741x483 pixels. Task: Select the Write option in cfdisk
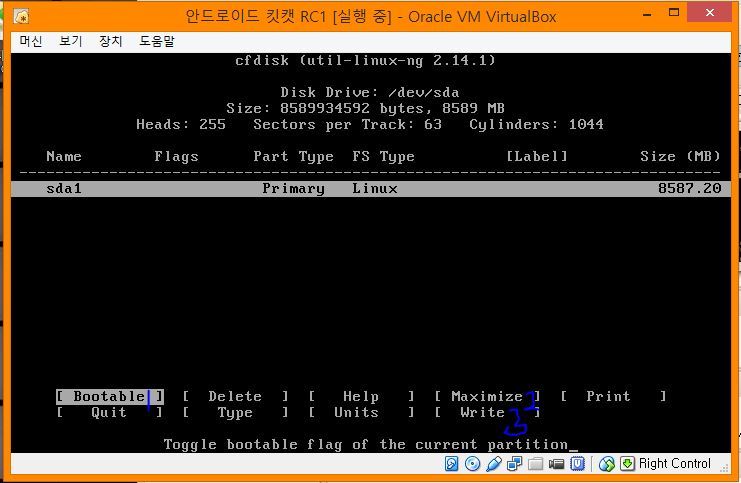[487, 412]
